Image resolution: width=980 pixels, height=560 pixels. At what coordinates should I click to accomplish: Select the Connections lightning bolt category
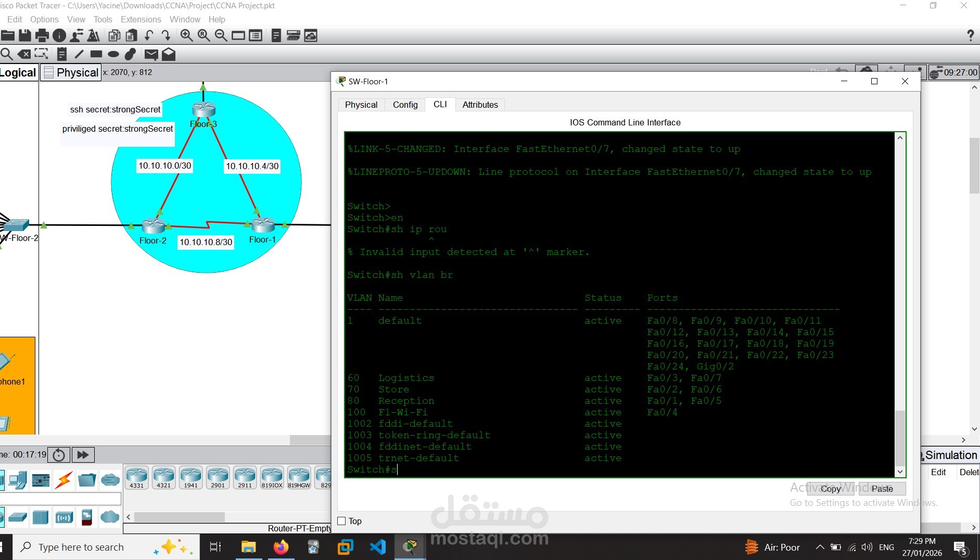click(x=63, y=480)
